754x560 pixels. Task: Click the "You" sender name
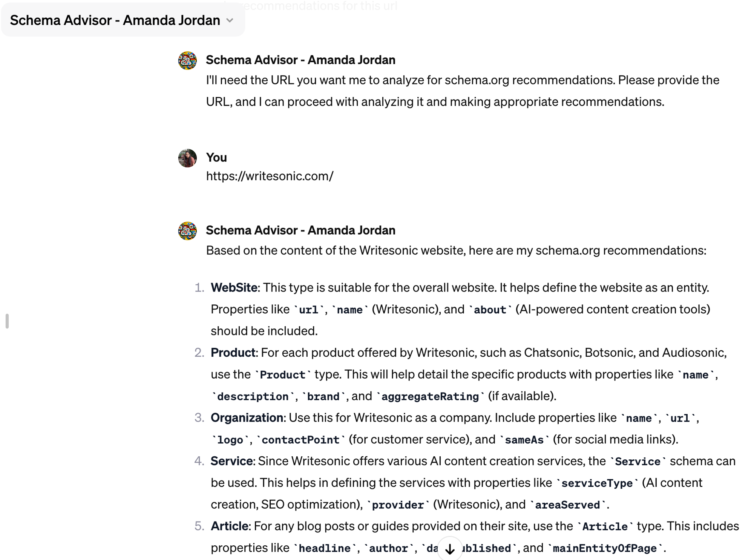pyautogui.click(x=216, y=157)
